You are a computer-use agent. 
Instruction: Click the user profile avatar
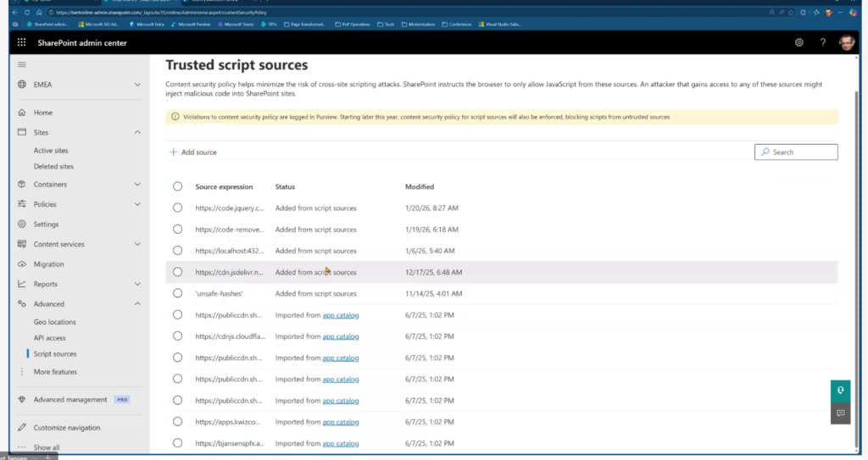point(847,42)
